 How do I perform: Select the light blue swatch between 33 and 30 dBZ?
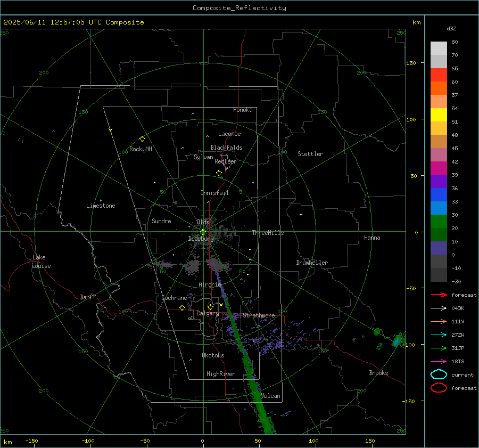click(x=439, y=208)
